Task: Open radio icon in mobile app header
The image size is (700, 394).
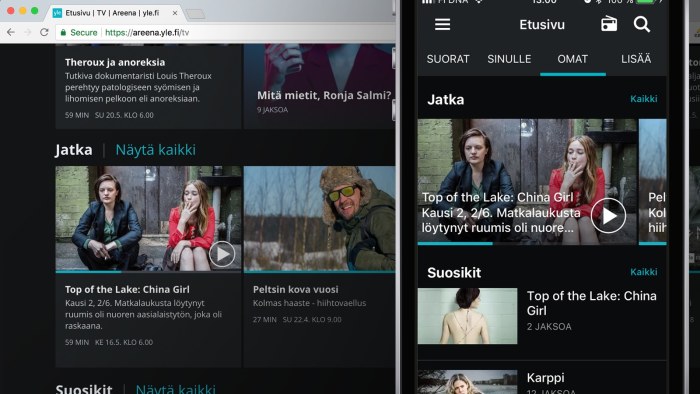Action: click(x=609, y=24)
